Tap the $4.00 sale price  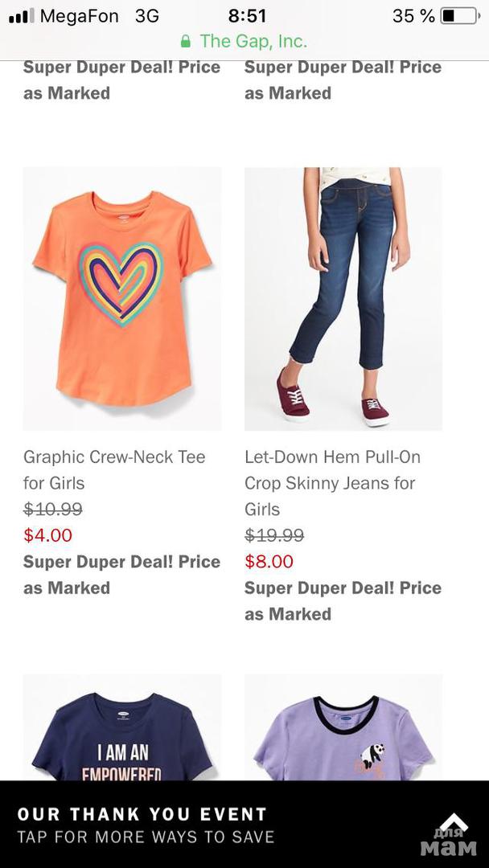(48, 535)
